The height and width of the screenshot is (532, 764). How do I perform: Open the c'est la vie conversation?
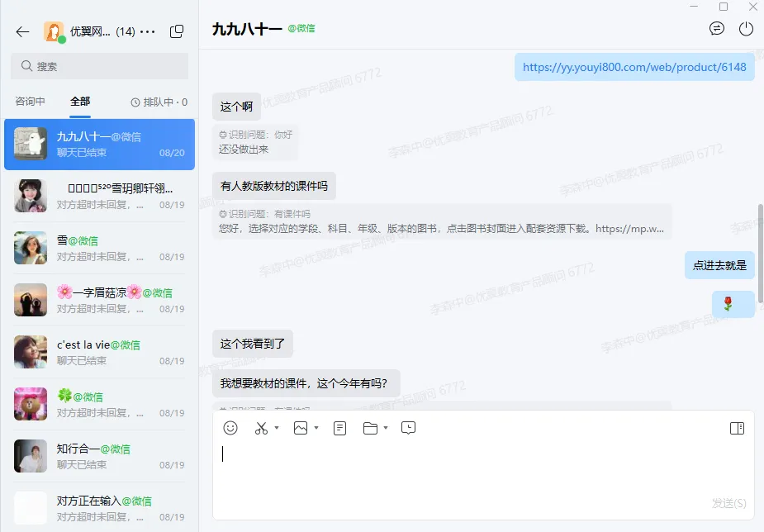click(x=99, y=353)
